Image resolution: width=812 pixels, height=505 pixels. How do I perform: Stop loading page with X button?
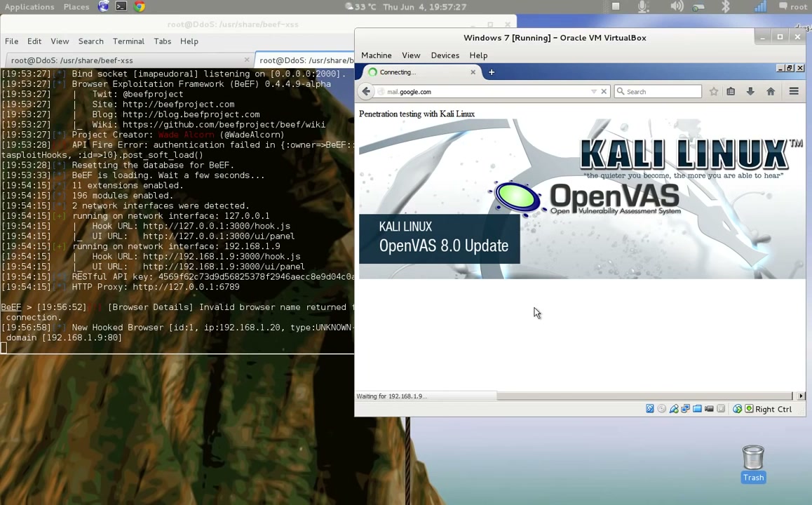click(604, 92)
